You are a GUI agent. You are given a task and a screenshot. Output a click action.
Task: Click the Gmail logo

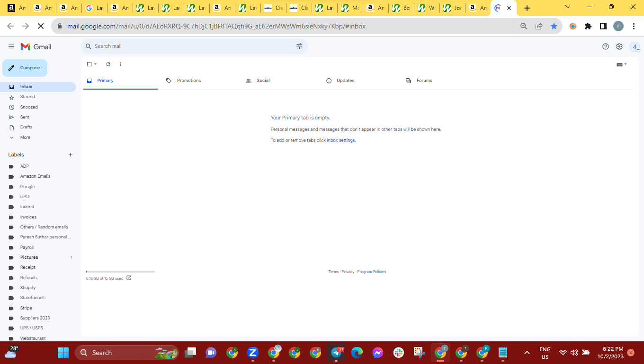coord(36,46)
